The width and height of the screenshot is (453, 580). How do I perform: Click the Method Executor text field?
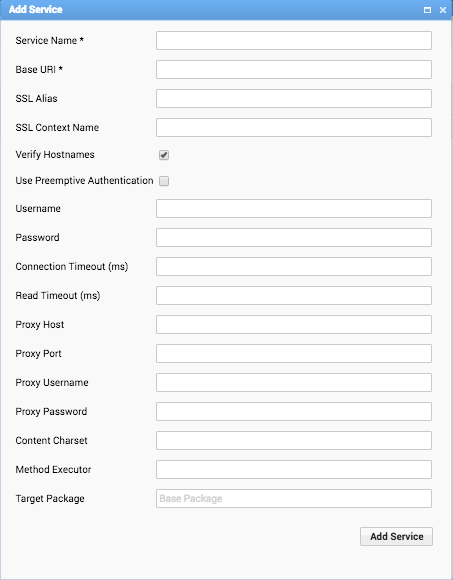294,469
